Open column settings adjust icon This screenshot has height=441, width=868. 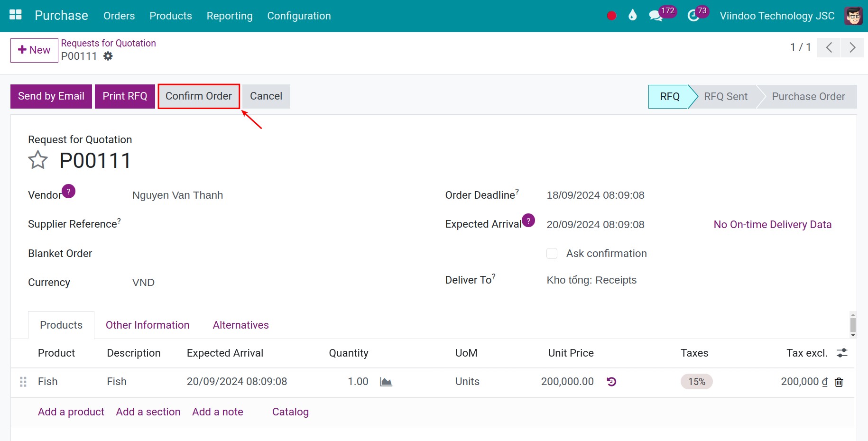click(x=842, y=353)
